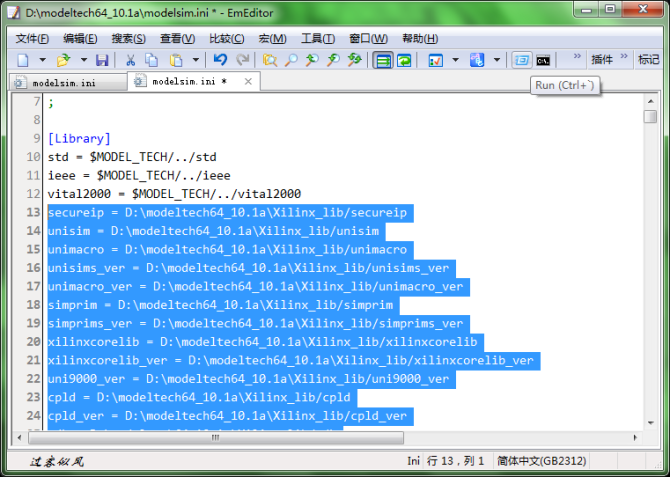Click the Find Next magnifier icon
The height and width of the screenshot is (477, 670).
click(312, 60)
